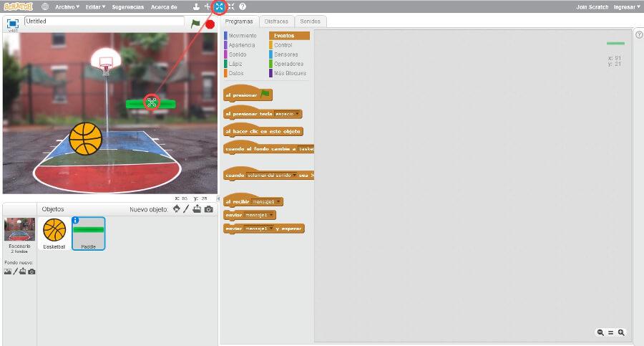Select the Eventos block category
The image size is (644, 346).
[x=289, y=36]
